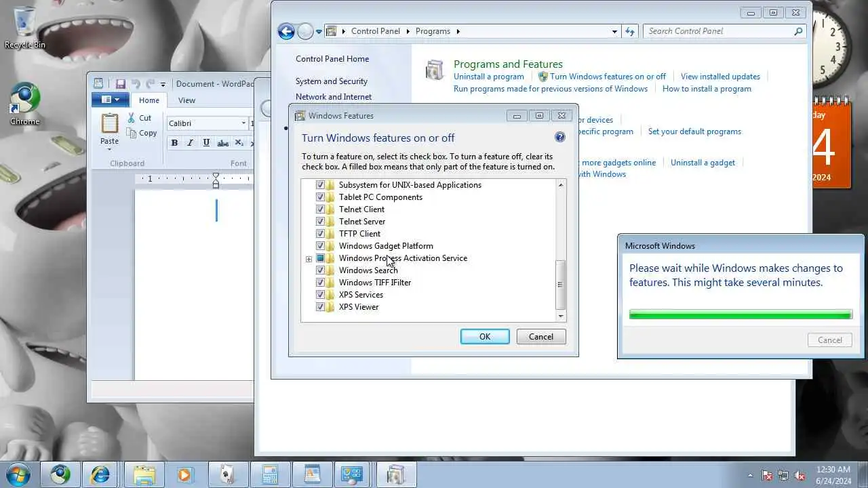Screen dimensions: 868x488
Task: Expand the Programs breadcrumb arrow
Action: click(458, 31)
